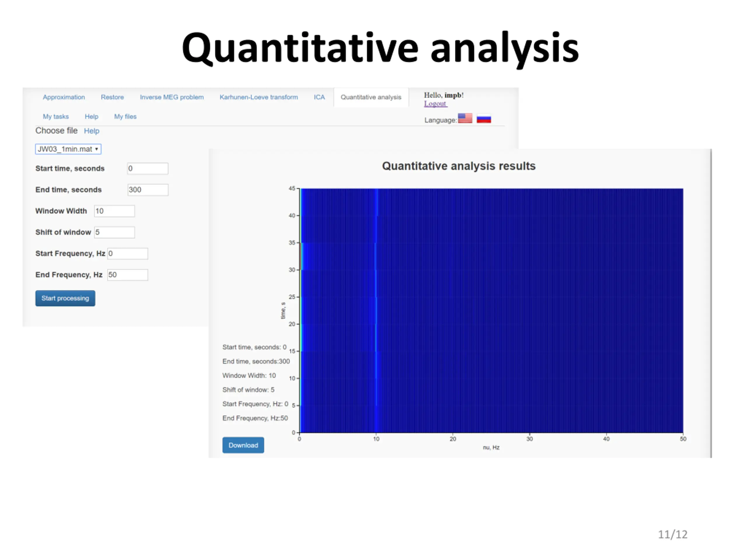Click the 'Start time, seconds: 0' result text
The width and height of the screenshot is (747, 560).
pyautogui.click(x=254, y=347)
